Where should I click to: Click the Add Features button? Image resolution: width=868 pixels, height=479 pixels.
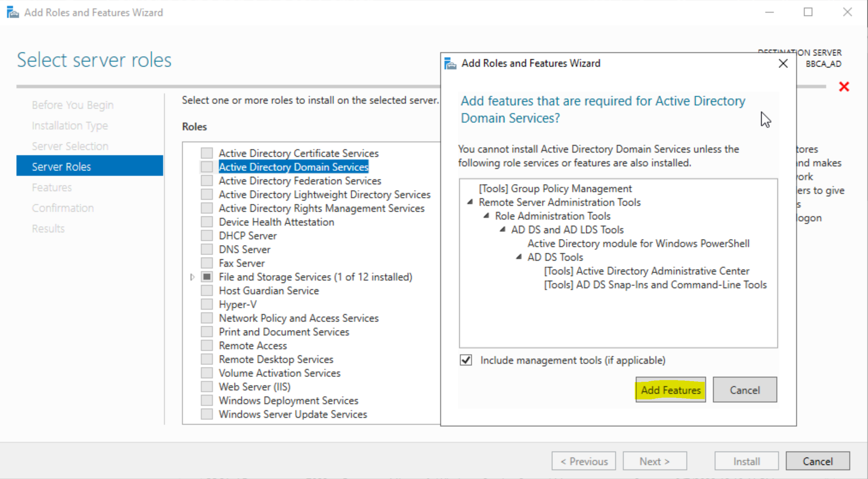pos(670,390)
